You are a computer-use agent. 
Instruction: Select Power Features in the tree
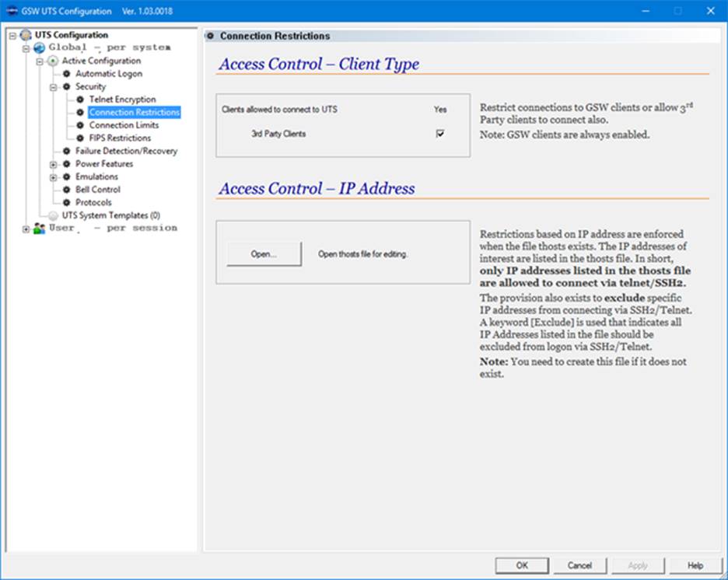(104, 164)
